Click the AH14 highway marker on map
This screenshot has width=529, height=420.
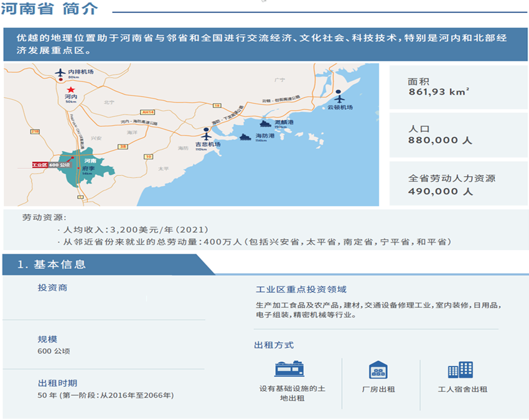(x=147, y=112)
